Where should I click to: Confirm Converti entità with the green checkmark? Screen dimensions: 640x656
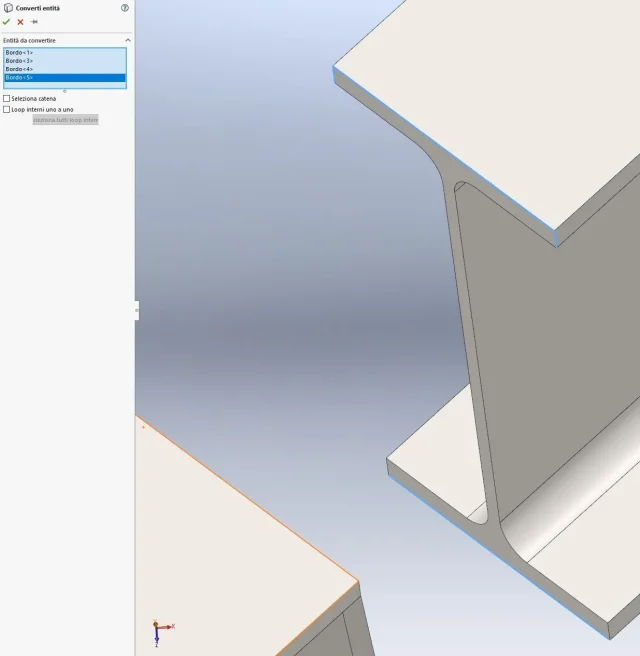click(6, 22)
